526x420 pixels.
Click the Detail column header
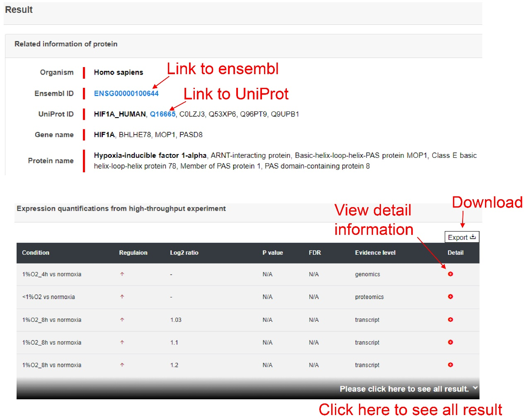[x=456, y=253]
